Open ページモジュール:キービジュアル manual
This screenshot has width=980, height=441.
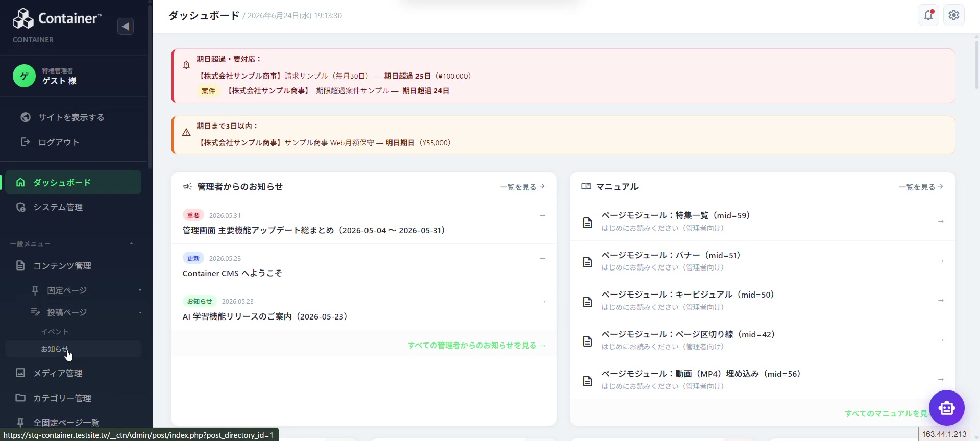click(762, 300)
